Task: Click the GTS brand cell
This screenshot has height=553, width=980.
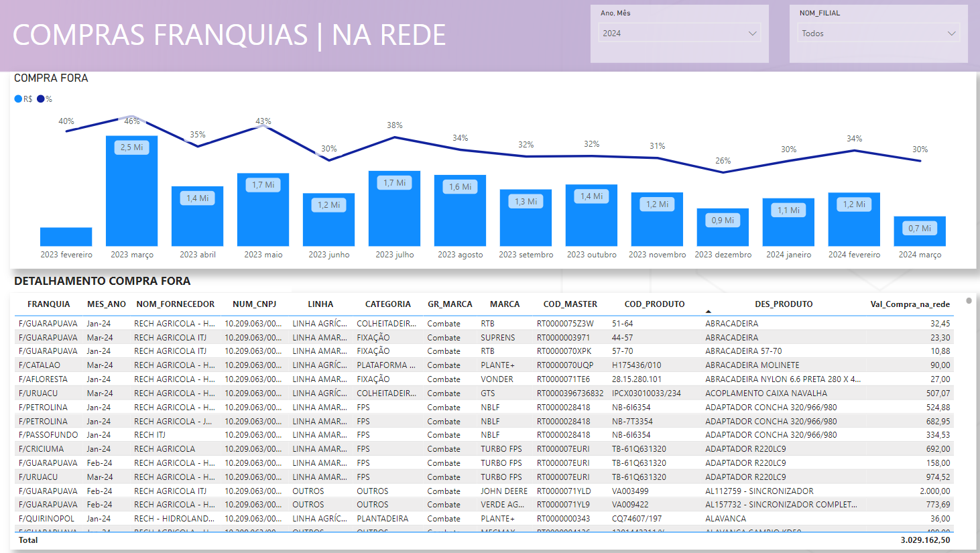Action: pos(488,393)
